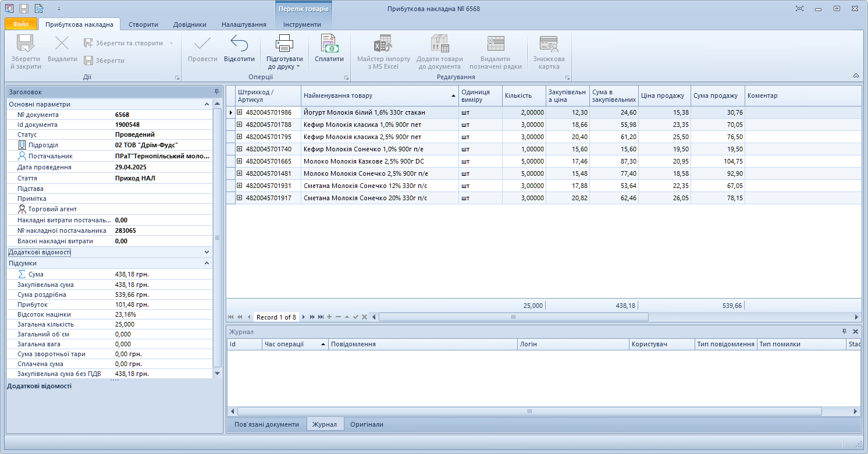Open the Пов'язані документи tab

(x=266, y=424)
